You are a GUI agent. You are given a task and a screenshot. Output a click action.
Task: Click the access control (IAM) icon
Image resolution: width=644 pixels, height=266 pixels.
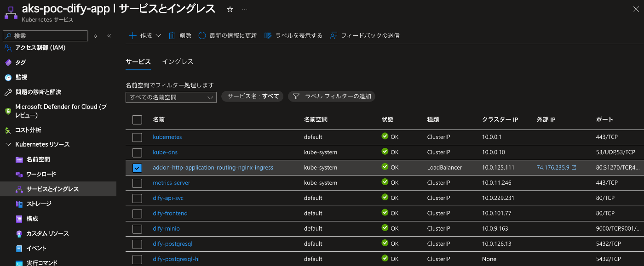tap(8, 48)
